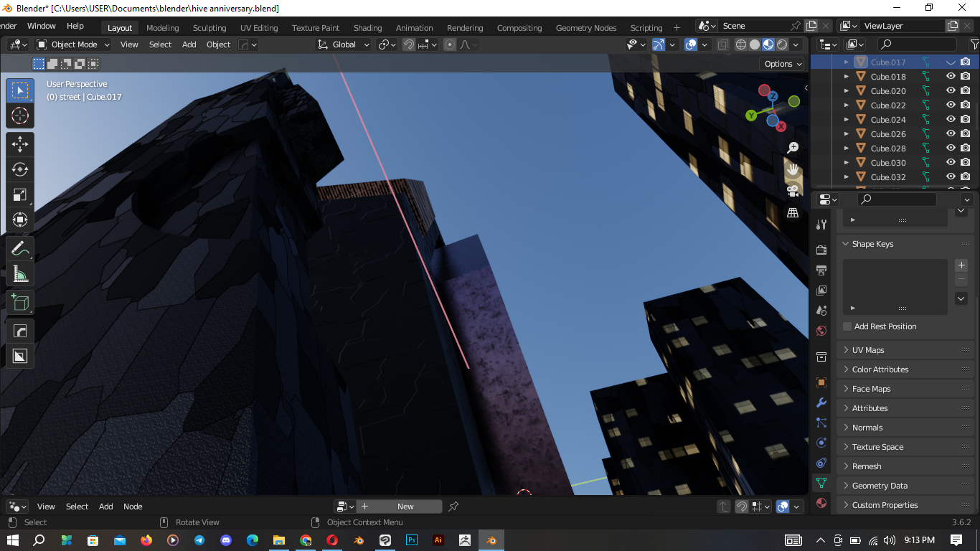Image resolution: width=980 pixels, height=551 pixels.
Task: Expand the UV Maps panel
Action: click(x=905, y=350)
